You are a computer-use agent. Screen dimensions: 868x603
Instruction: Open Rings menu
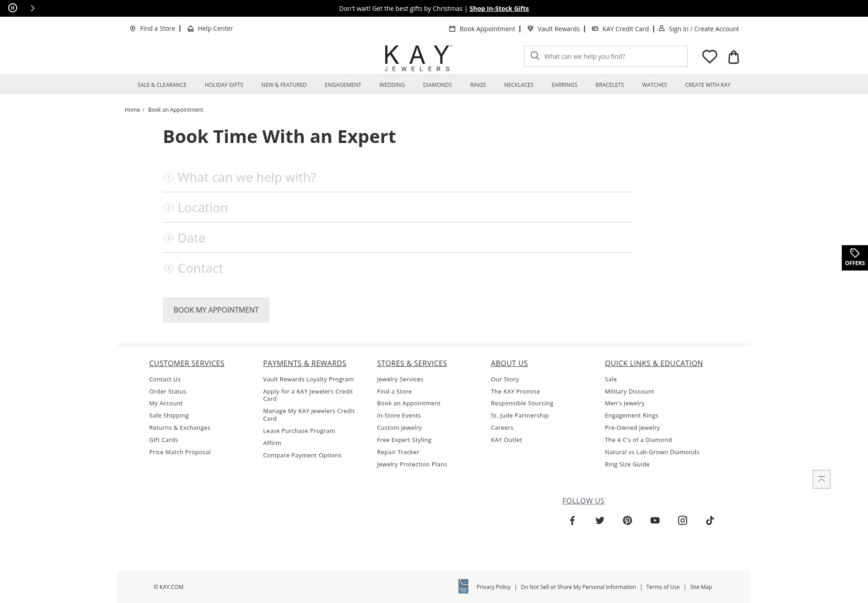click(x=478, y=85)
